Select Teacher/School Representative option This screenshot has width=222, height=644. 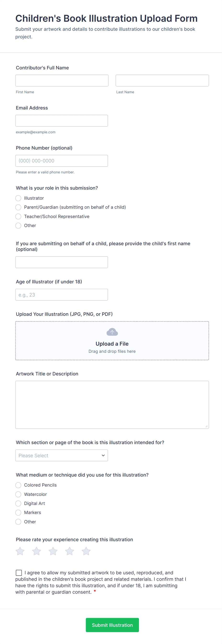point(18,216)
